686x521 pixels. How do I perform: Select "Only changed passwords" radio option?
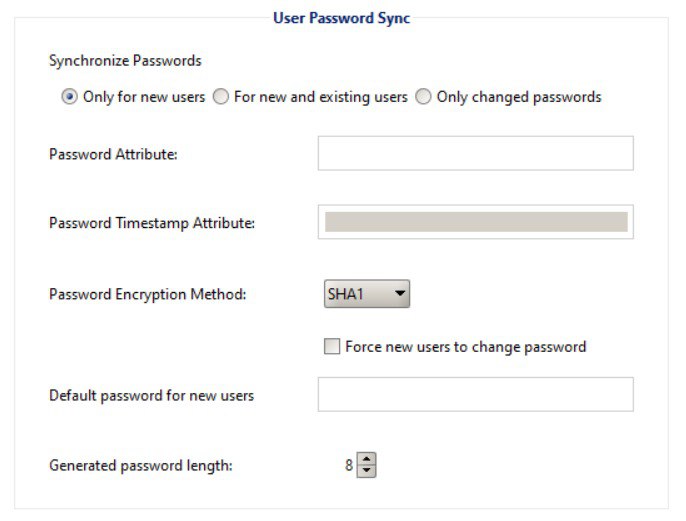(x=424, y=97)
